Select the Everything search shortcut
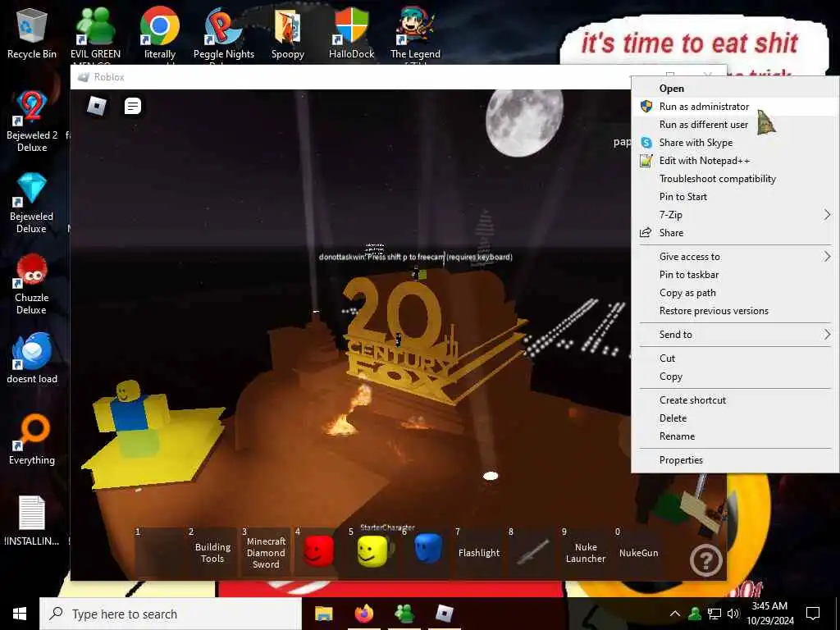The image size is (840, 630). tap(32, 440)
